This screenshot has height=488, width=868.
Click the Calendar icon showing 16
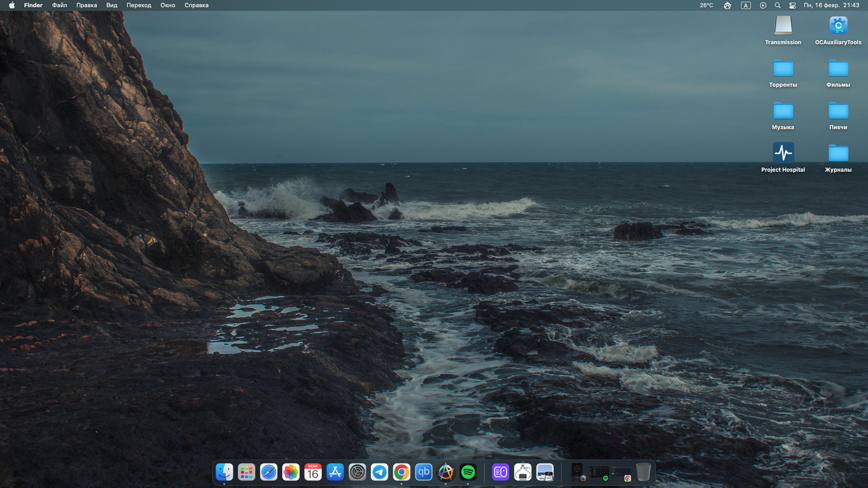313,472
